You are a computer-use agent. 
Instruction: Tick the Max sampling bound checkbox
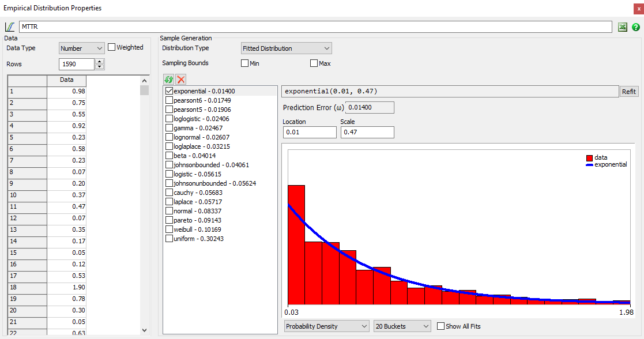coord(314,63)
